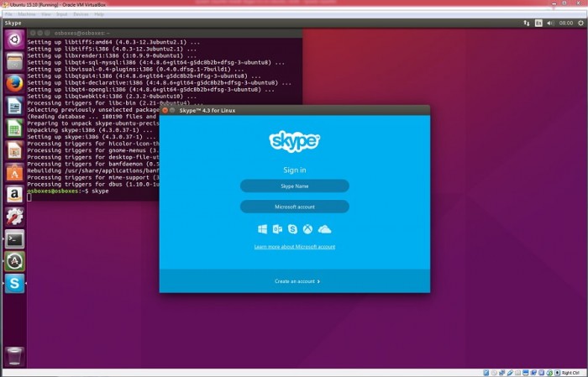588x377 pixels.
Task: Click the Outlook icon in Skype
Action: click(277, 229)
